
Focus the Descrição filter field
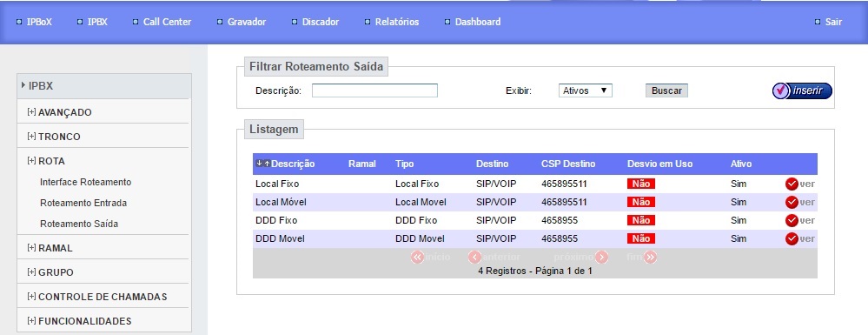pyautogui.click(x=374, y=90)
